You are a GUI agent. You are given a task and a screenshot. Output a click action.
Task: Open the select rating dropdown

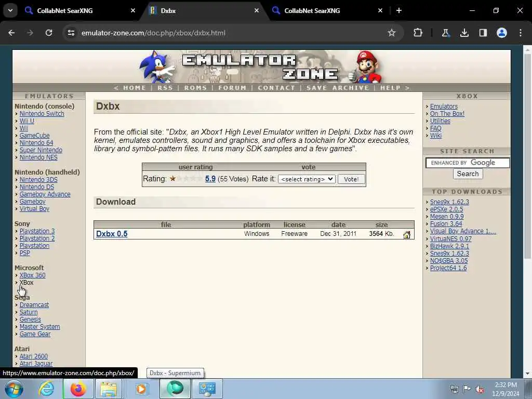coord(307,179)
